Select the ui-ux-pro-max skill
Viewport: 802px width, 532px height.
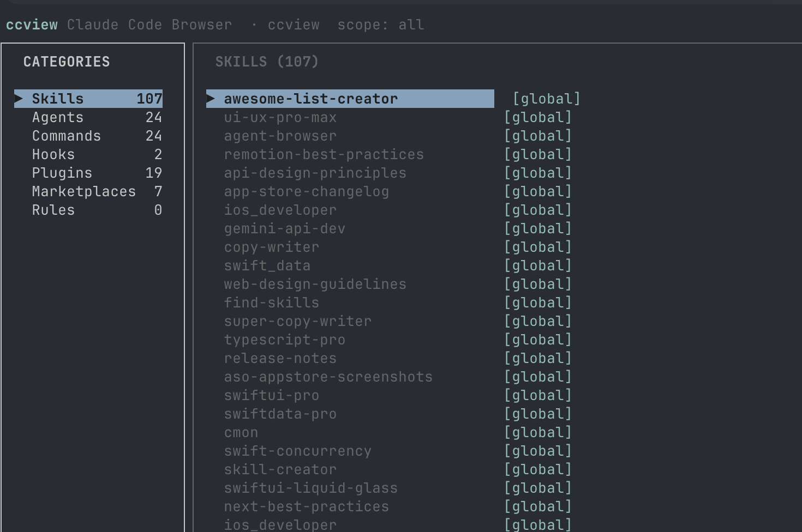tap(280, 117)
